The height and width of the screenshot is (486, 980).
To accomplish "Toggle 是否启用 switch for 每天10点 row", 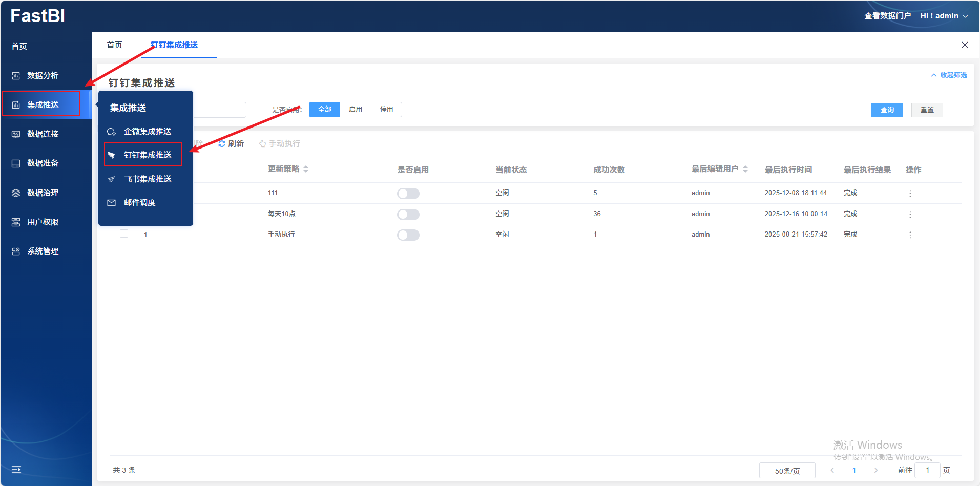I will pos(408,215).
